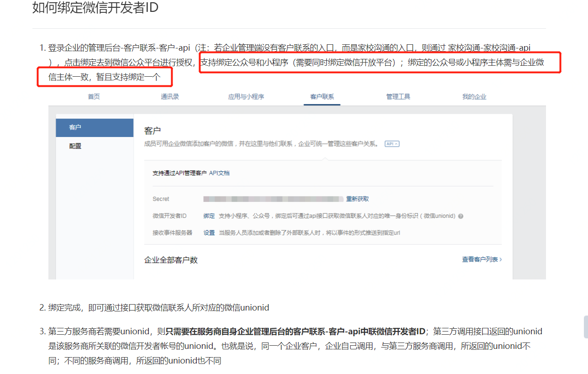
Task: Open the 首页 tab
Action: [94, 97]
